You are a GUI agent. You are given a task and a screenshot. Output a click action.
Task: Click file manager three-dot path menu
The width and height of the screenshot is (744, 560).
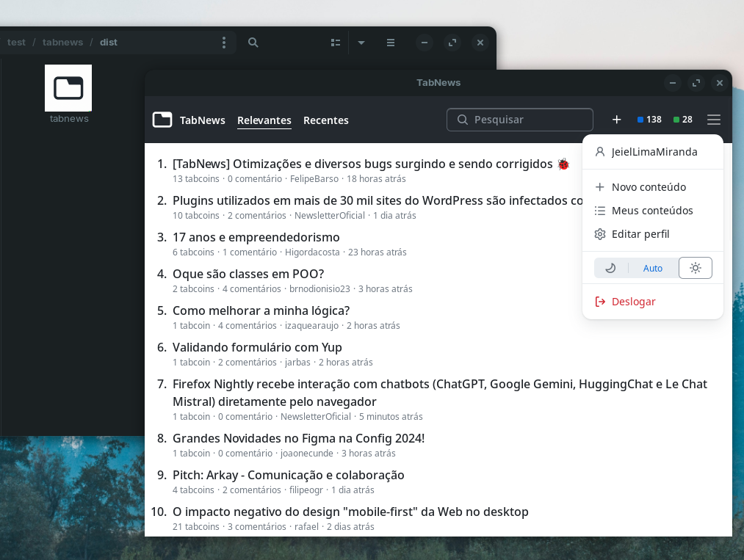[x=224, y=42]
